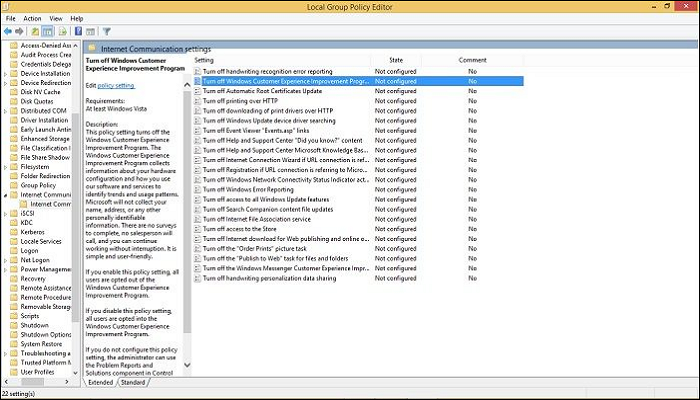Click policy icon for handwriting personalization data sharing
Viewport: 700px width, 400px height.
point(198,278)
